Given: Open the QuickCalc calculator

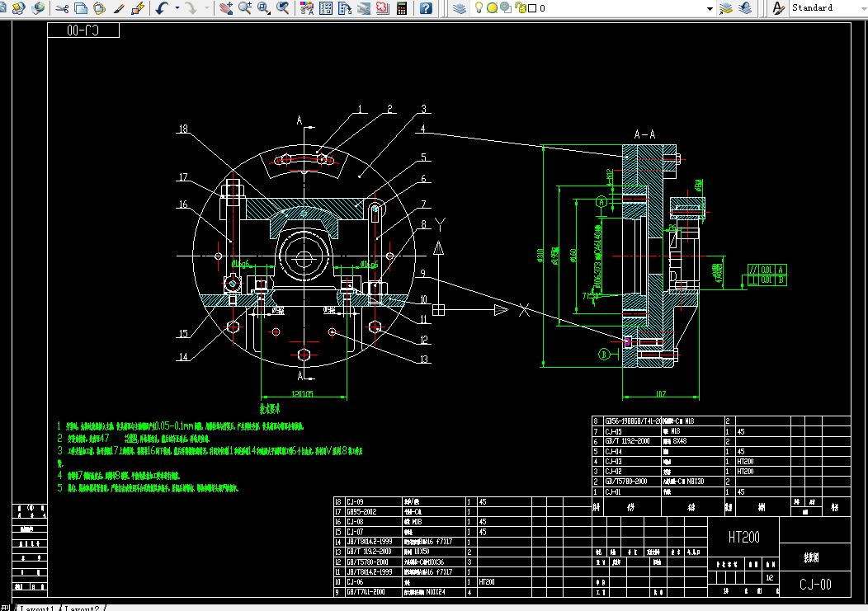Looking at the screenshot, I should pos(402,8).
